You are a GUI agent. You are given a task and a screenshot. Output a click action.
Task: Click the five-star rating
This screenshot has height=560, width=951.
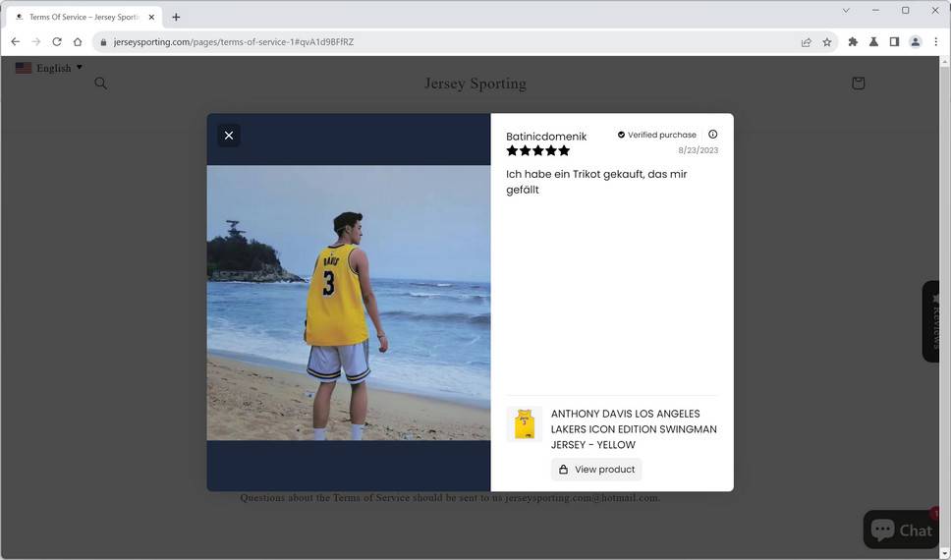point(538,150)
